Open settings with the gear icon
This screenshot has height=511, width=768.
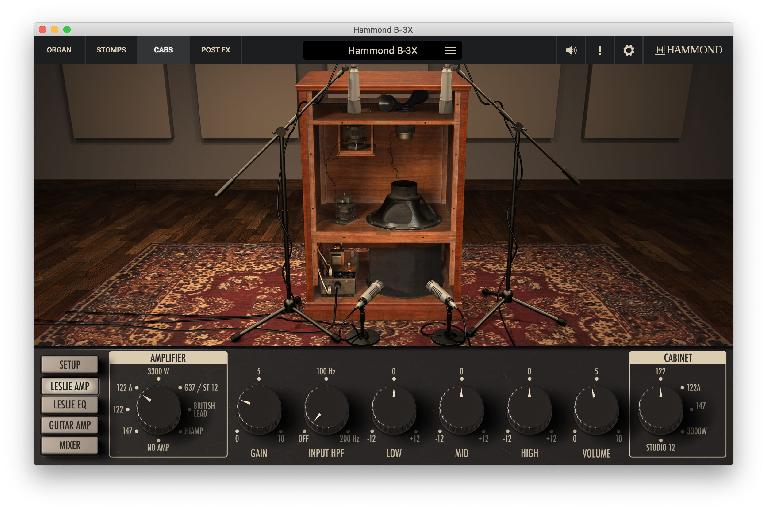click(x=628, y=50)
